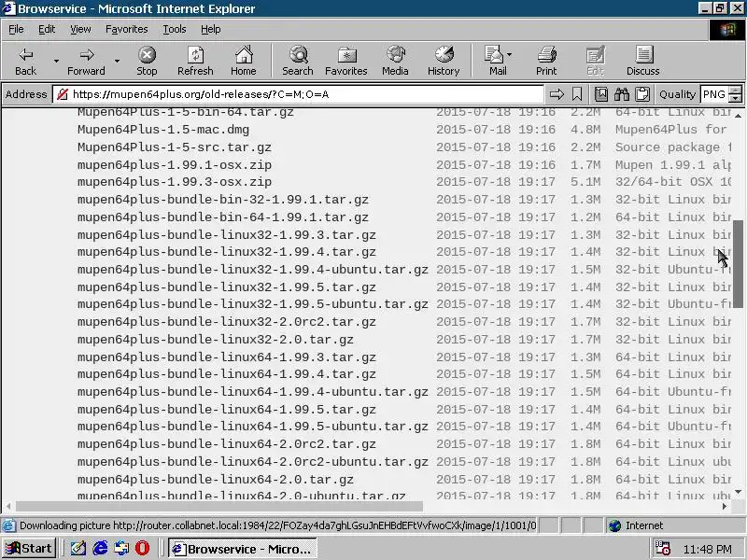Open the Tools menu
747x560 pixels.
(175, 30)
